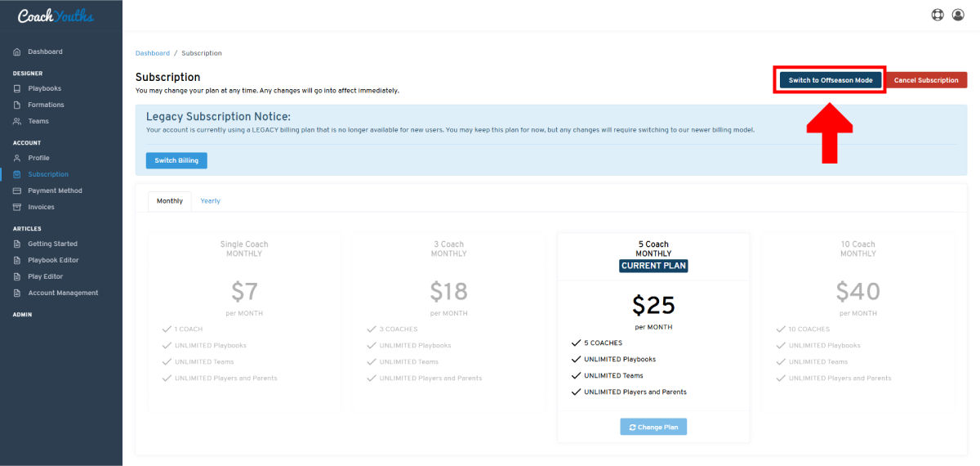Click the Switch Billing button
Image resolution: width=980 pixels, height=466 pixels.
(x=176, y=160)
